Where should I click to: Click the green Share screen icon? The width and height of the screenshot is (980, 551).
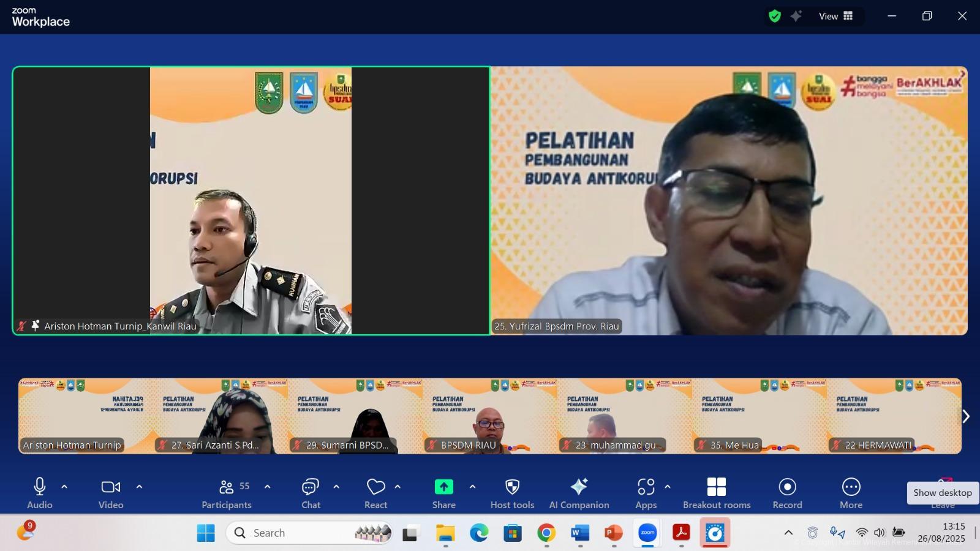coord(443,487)
